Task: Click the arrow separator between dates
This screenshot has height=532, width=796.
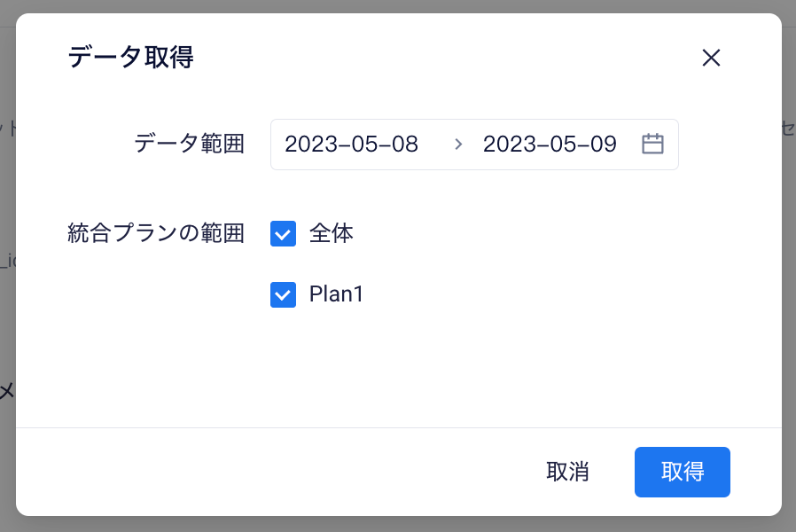Action: pos(458,145)
